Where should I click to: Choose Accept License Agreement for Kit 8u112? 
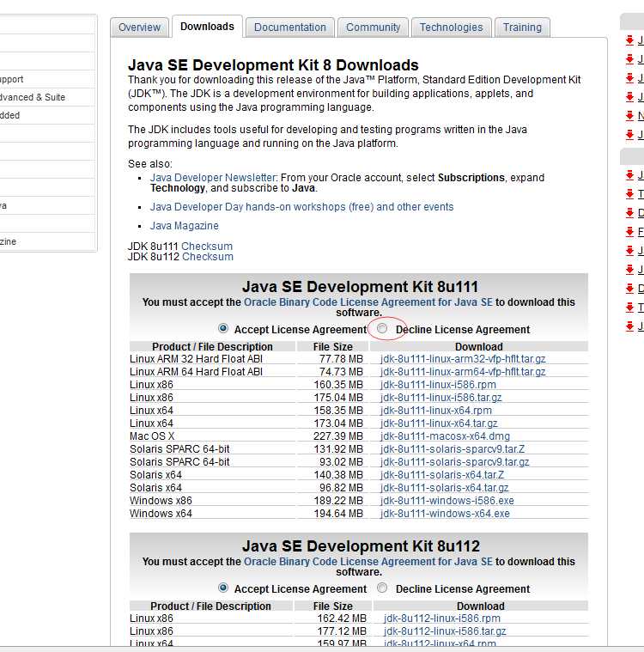(x=223, y=588)
